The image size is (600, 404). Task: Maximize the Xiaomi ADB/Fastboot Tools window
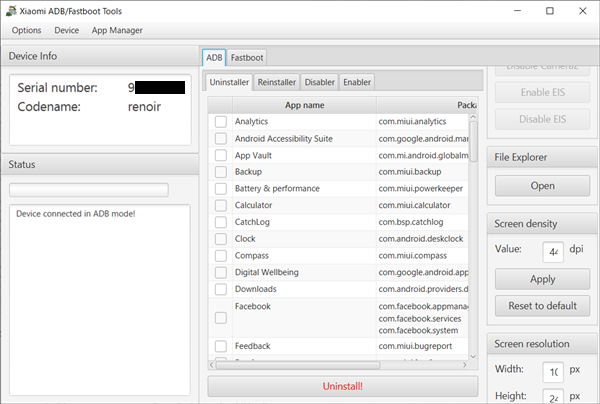pos(549,11)
